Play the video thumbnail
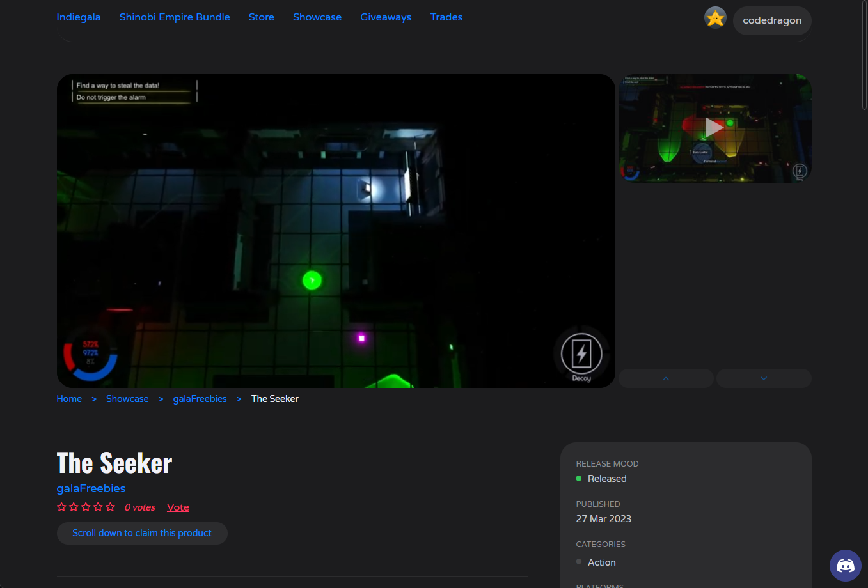 [714, 128]
